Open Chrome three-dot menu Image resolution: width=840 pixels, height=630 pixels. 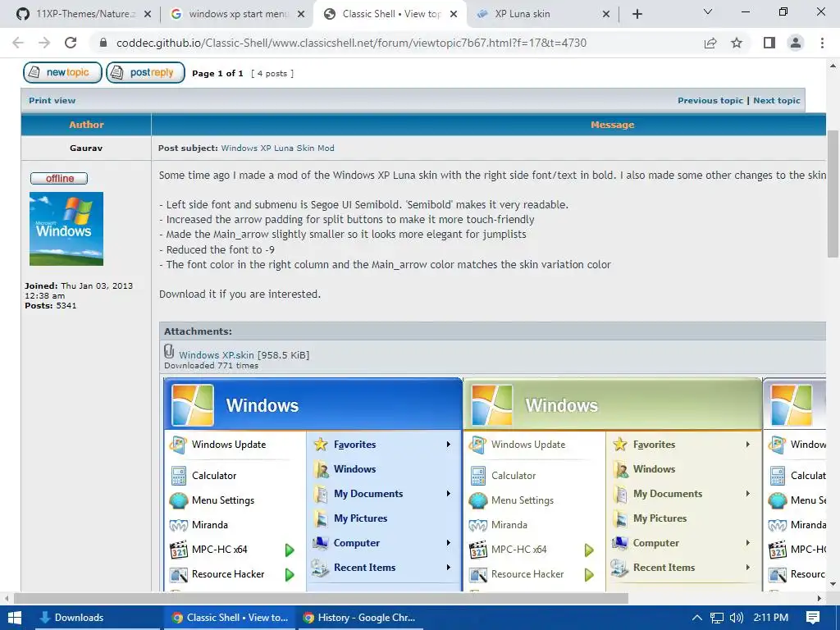[822, 43]
